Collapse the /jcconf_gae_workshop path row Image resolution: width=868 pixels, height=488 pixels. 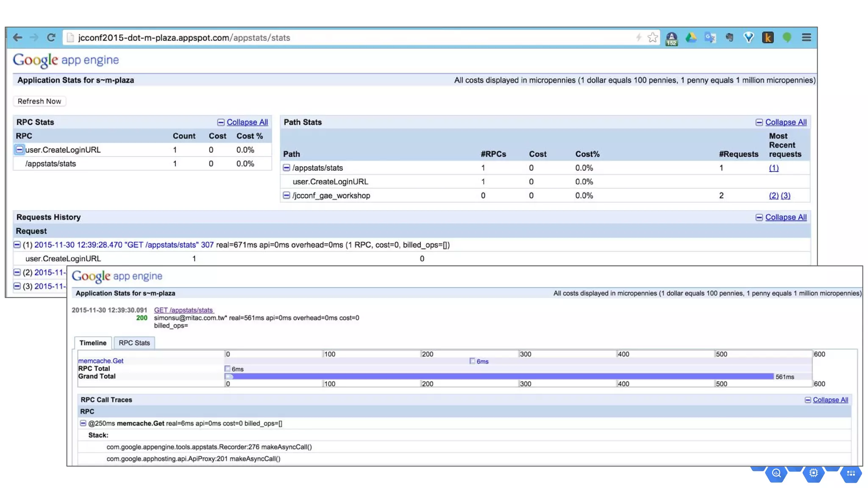287,195
